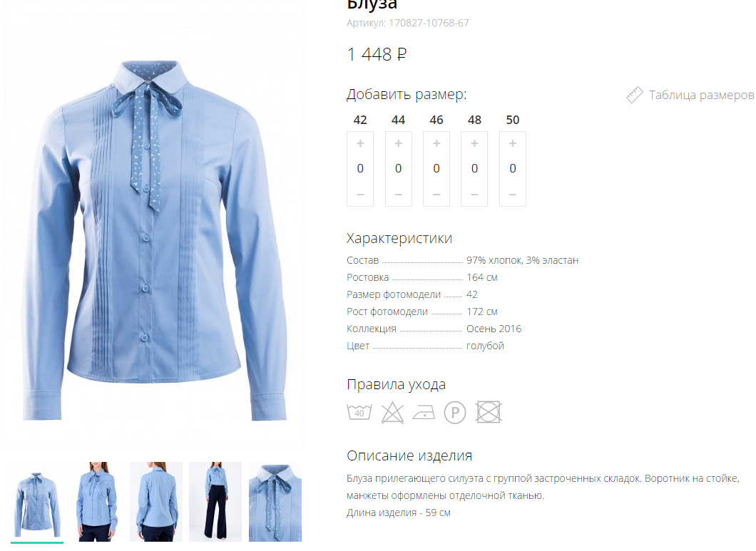The image size is (756, 551).
Task: Open the collar close-up thumbnail
Action: tap(275, 502)
